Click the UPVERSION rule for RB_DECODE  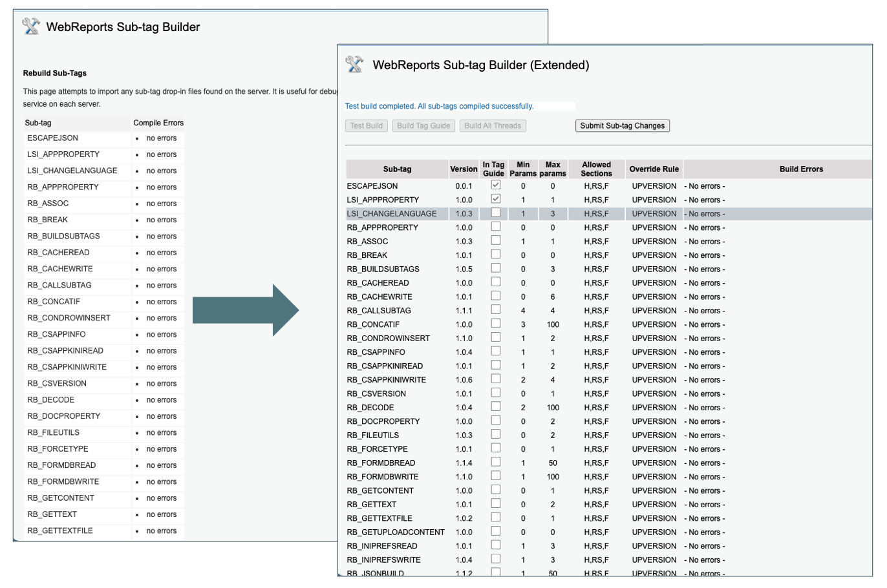coord(654,408)
